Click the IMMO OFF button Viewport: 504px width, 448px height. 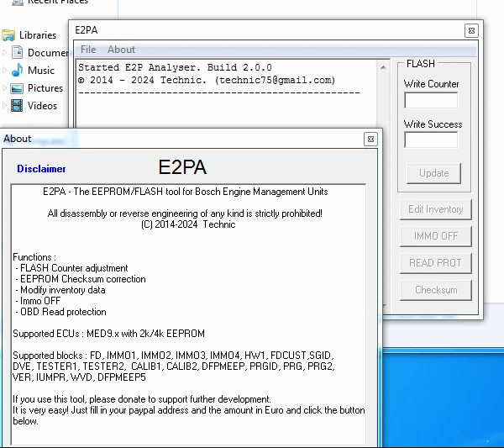(x=435, y=236)
